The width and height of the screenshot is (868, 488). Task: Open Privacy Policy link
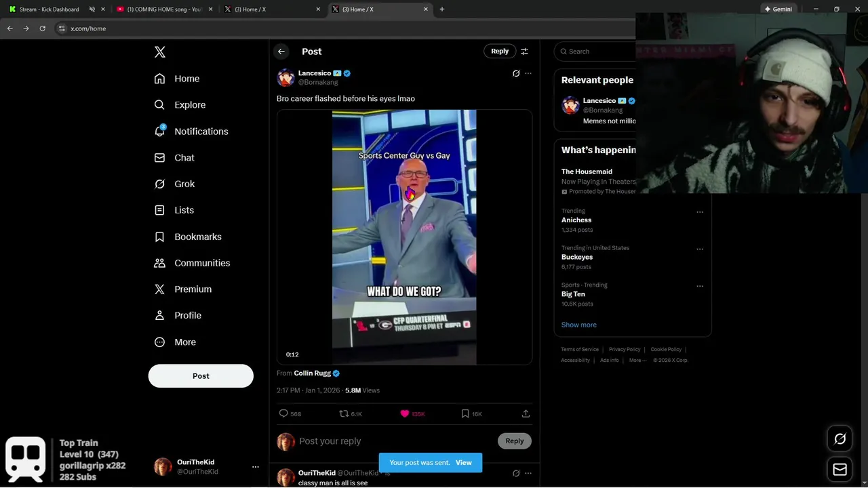[x=625, y=350]
